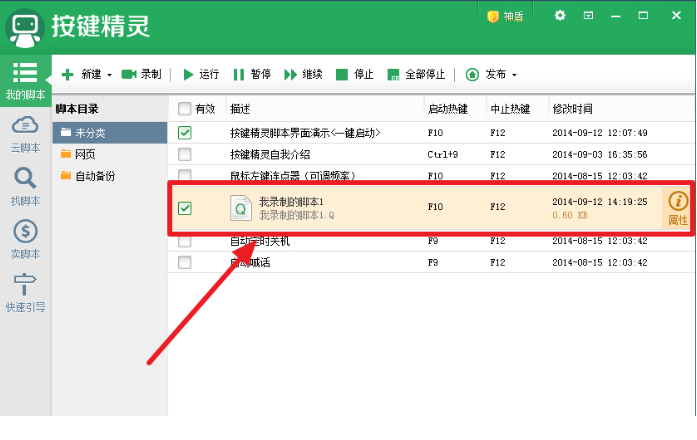This screenshot has height=440, width=697.
Task: Open 找脚本 search script sidebar icon
Action: tap(25, 179)
